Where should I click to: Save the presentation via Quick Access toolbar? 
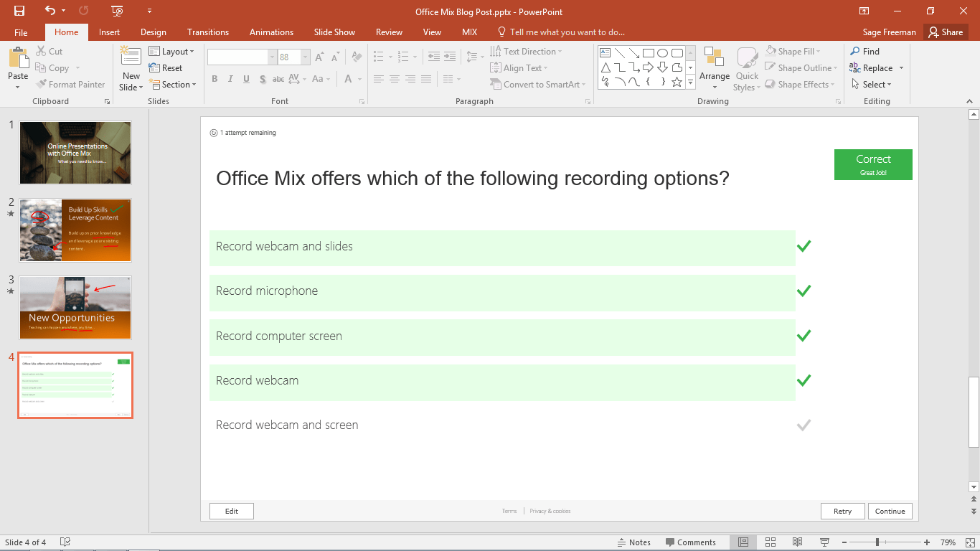19,11
